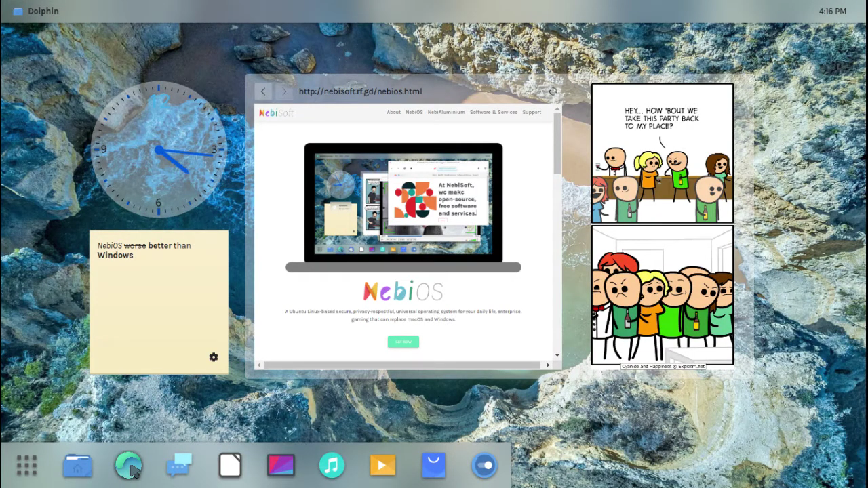Go forward in the web browser widget

point(284,91)
